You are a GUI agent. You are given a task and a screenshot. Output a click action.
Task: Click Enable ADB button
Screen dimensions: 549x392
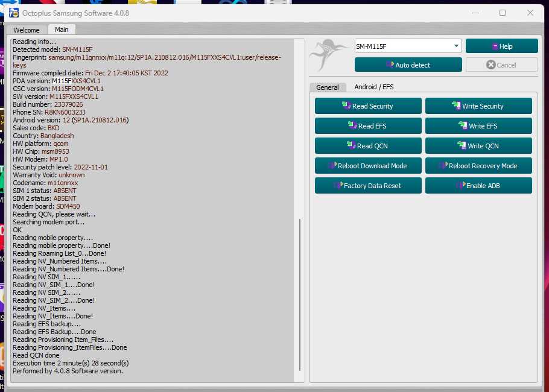click(478, 185)
